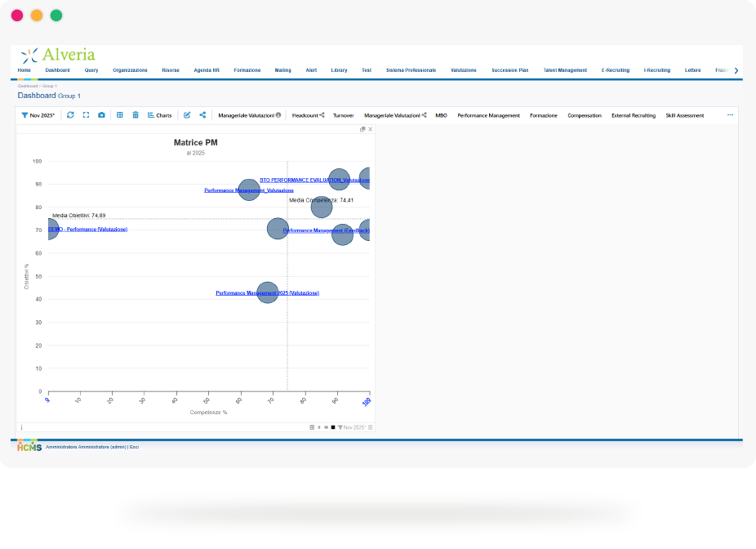Close the Matrice PM widget
The height and width of the screenshot is (549, 756).
(371, 129)
